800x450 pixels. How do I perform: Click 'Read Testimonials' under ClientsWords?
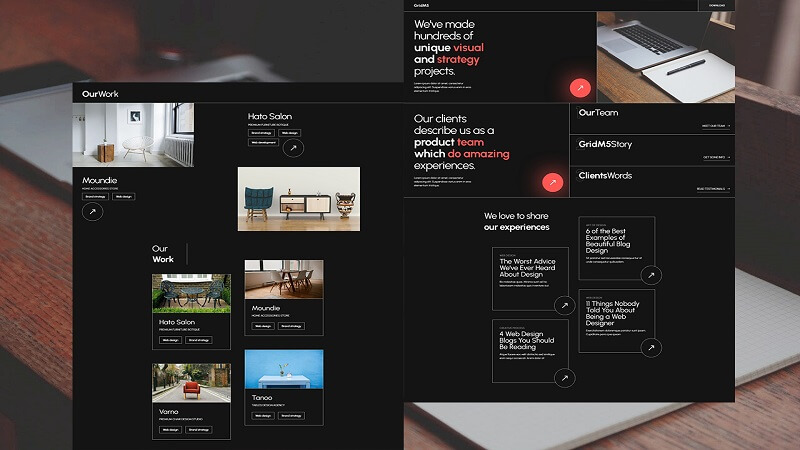point(711,188)
